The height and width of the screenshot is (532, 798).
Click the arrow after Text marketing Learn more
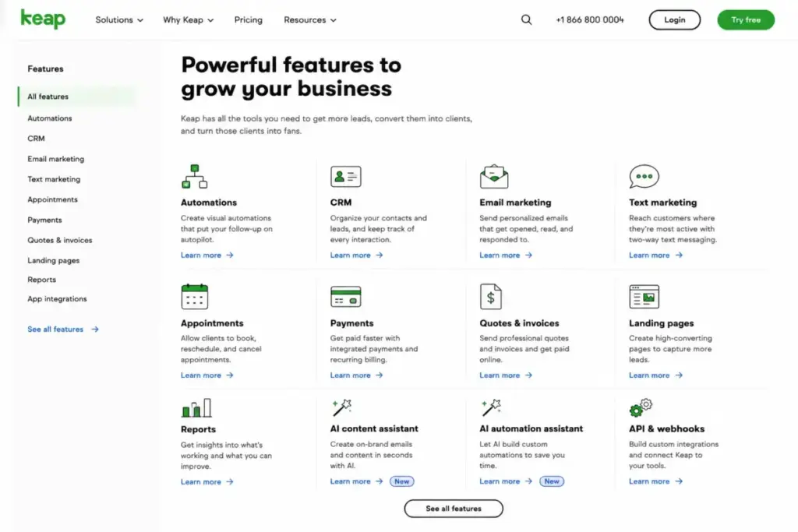[679, 255]
